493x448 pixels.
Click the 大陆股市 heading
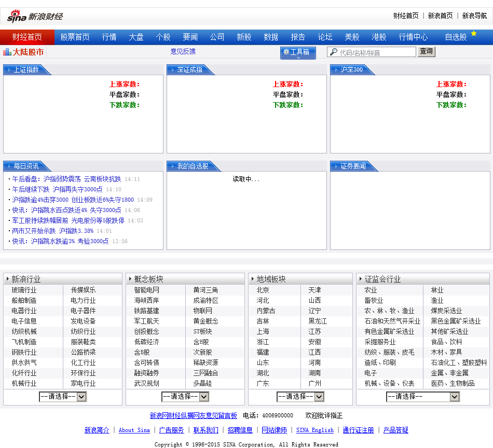pyautogui.click(x=28, y=52)
